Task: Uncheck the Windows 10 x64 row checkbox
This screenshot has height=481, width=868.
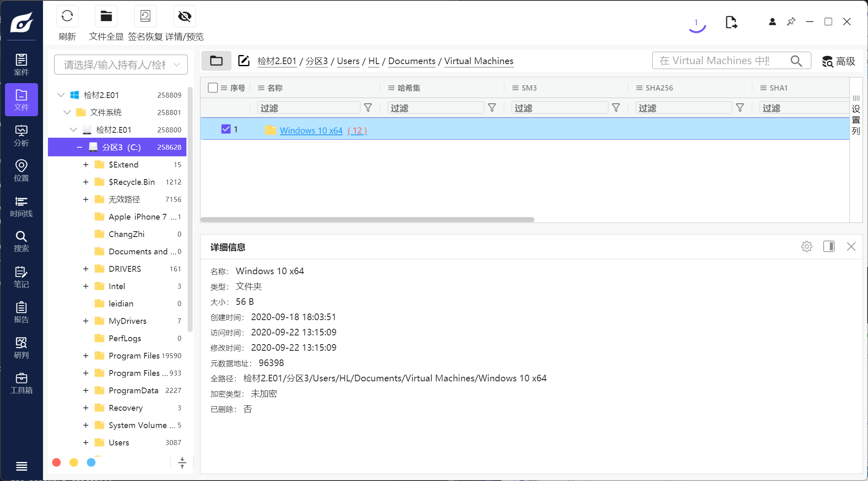Action: 226,129
